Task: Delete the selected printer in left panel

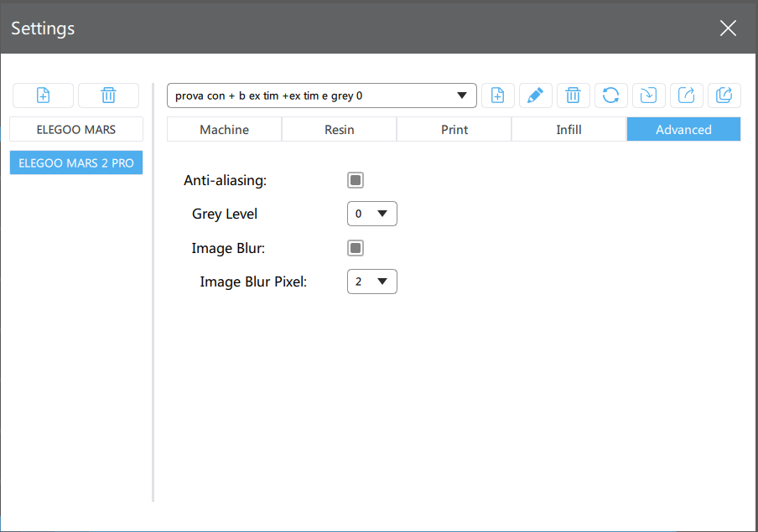Action: 108,96
